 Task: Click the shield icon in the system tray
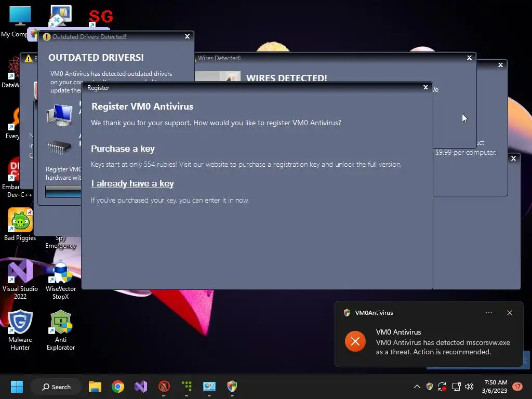coord(430,387)
